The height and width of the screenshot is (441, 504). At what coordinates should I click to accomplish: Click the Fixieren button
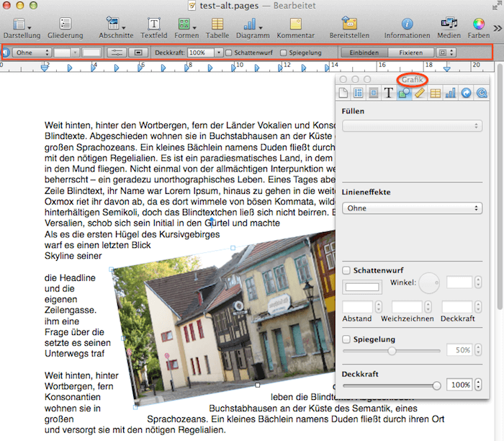click(x=411, y=53)
